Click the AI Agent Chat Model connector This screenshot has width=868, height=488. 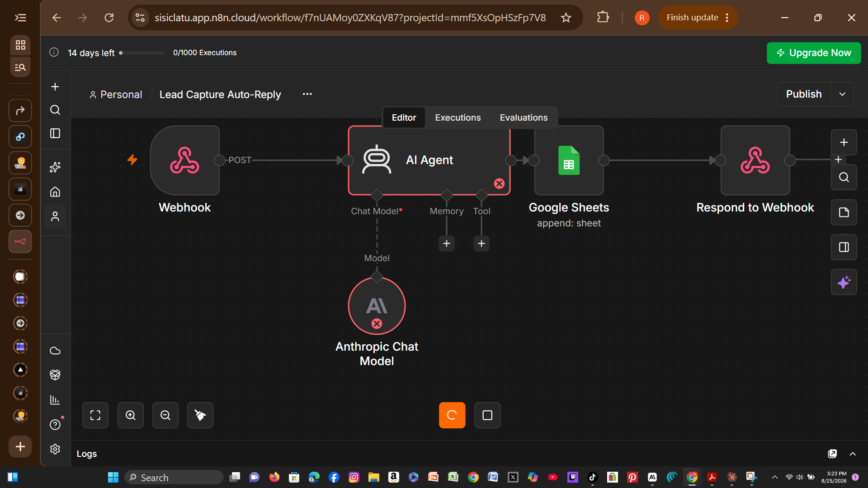click(x=377, y=195)
